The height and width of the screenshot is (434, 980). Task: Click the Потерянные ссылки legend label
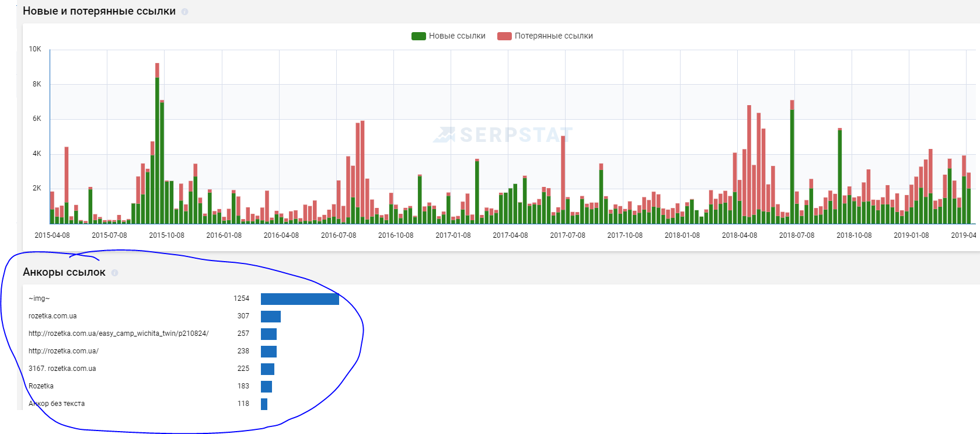(554, 36)
